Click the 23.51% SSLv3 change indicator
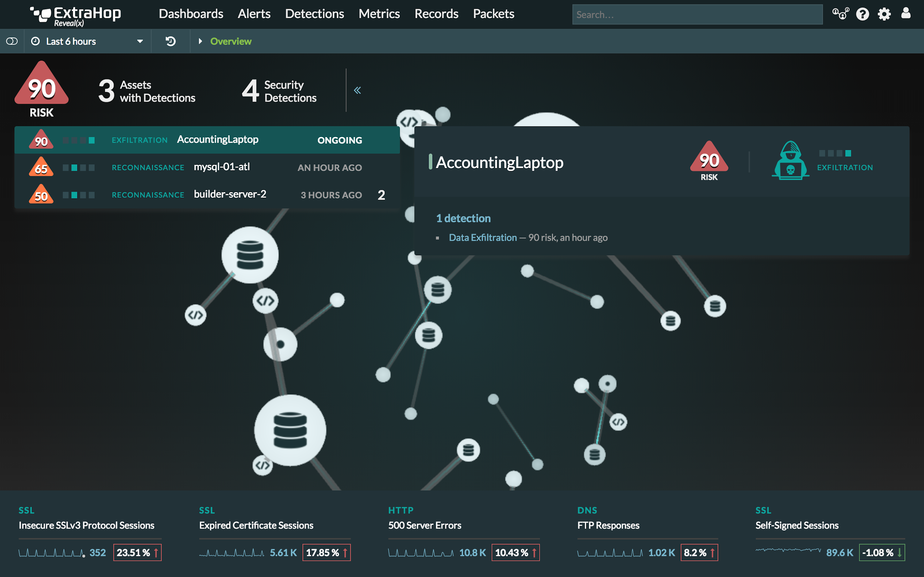The image size is (924, 577). [x=137, y=552]
